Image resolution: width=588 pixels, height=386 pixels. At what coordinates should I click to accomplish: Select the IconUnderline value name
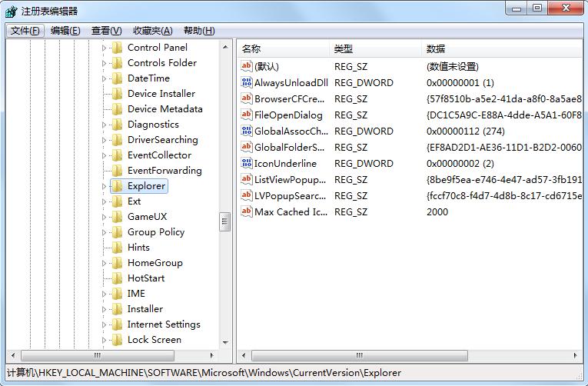click(x=285, y=163)
